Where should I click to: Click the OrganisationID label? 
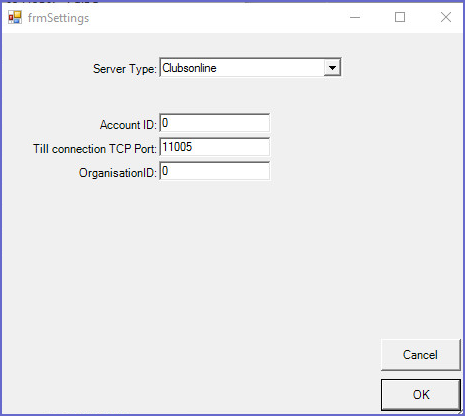[118, 173]
